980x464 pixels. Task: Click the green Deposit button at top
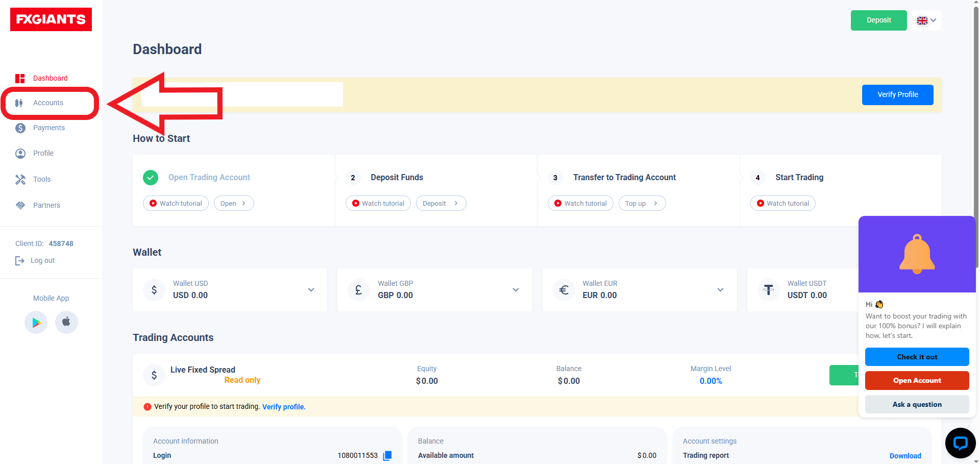[x=879, y=20]
